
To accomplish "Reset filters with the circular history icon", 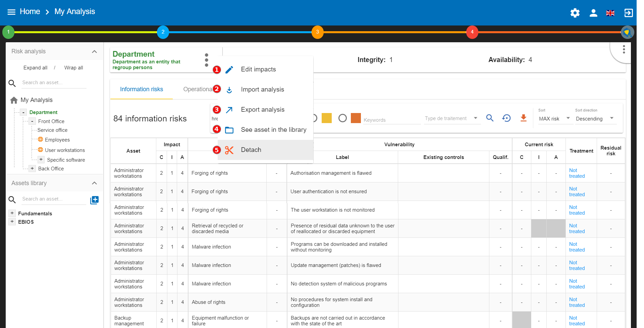I will 506,118.
